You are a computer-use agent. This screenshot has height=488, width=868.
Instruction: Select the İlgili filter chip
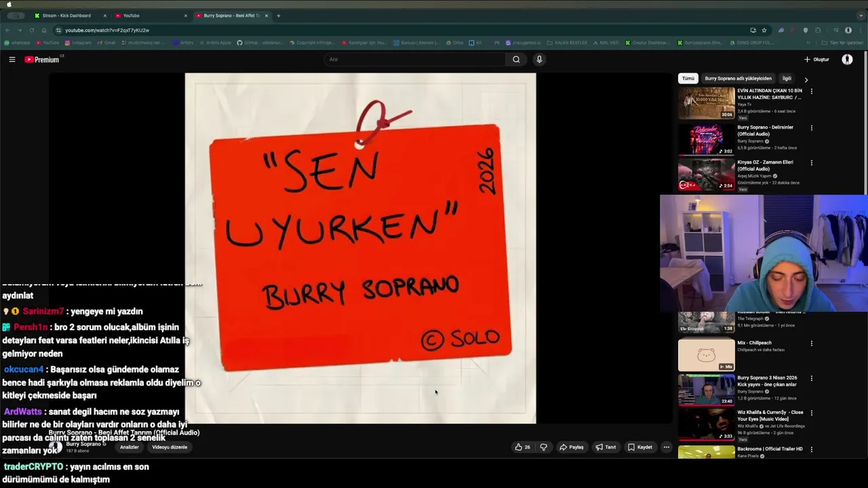coord(787,79)
